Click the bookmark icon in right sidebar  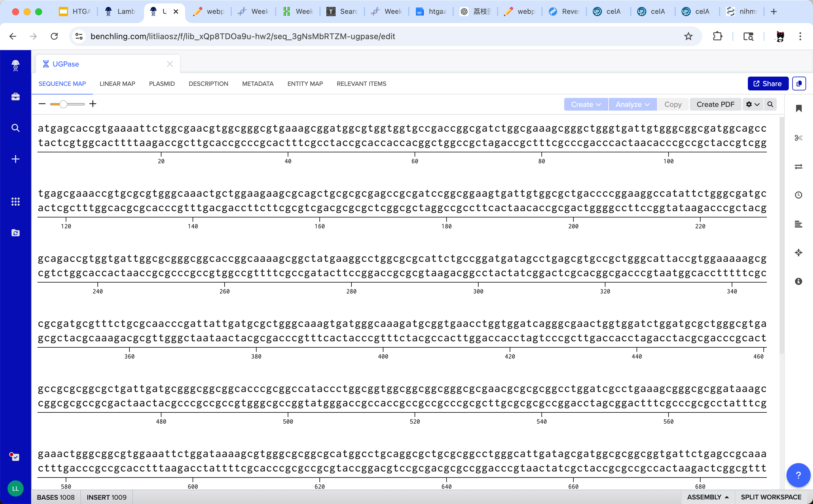798,109
